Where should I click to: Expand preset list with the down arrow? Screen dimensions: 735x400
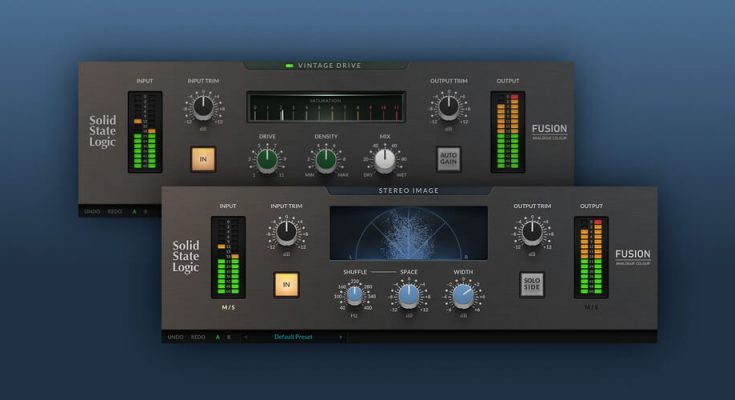[341, 337]
